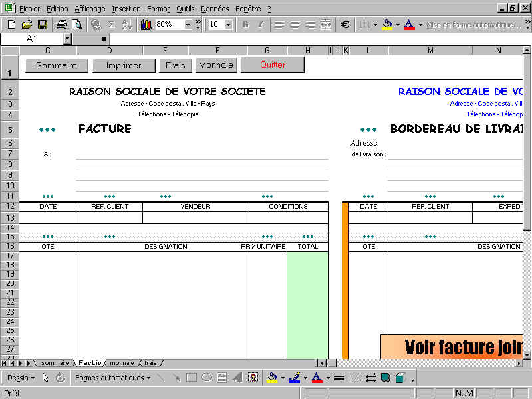Viewport: 532px width, 399px height.
Task: Click the Print icon in toolbar
Action: tap(62, 25)
